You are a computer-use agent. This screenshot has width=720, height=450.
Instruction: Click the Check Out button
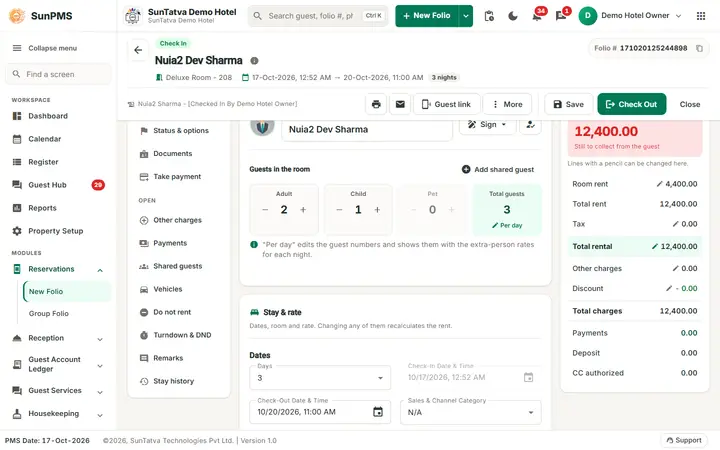[x=631, y=104]
